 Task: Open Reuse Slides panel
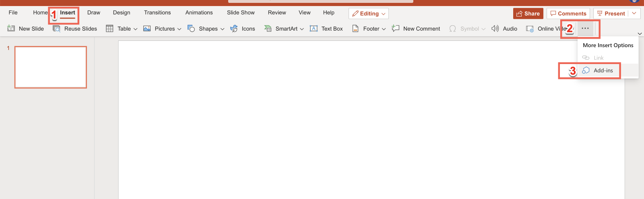point(75,29)
